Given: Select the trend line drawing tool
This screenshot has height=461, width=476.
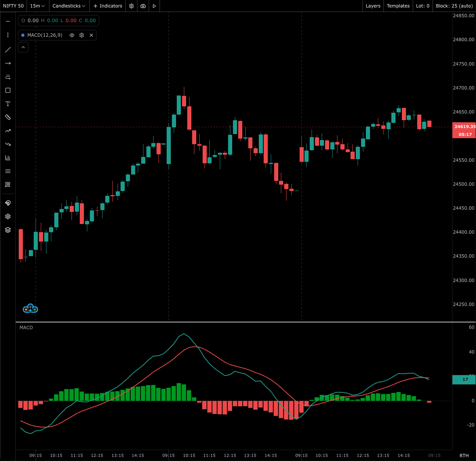Looking at the screenshot, I should [x=8, y=50].
